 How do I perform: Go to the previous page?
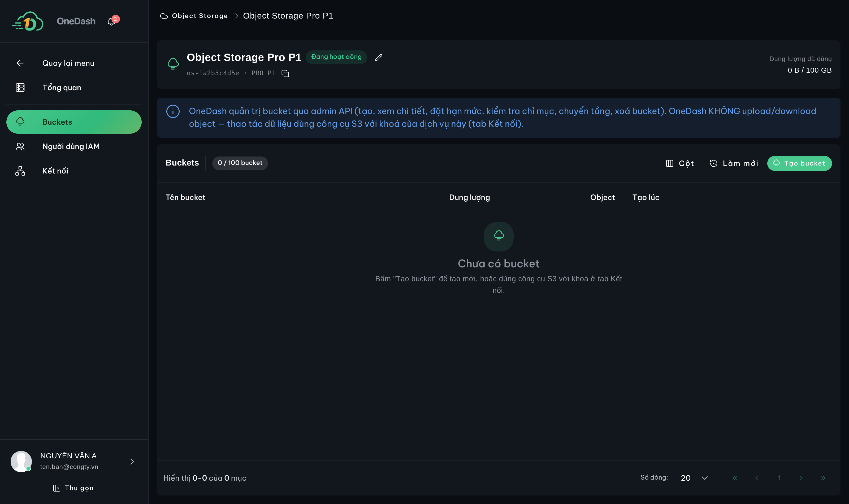point(757,478)
